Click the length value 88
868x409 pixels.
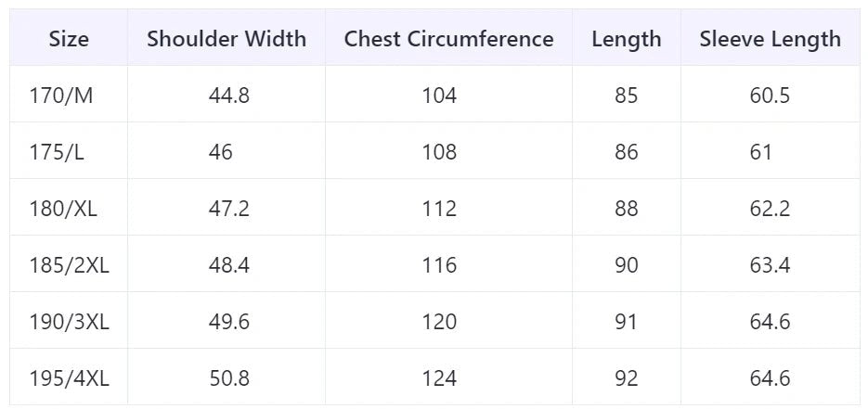[x=627, y=209]
